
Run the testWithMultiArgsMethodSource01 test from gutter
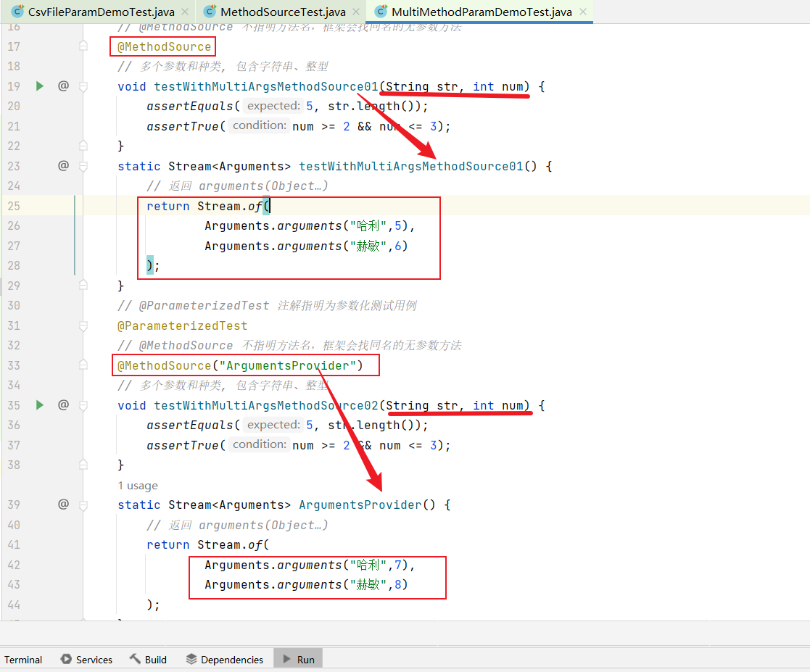coord(40,86)
